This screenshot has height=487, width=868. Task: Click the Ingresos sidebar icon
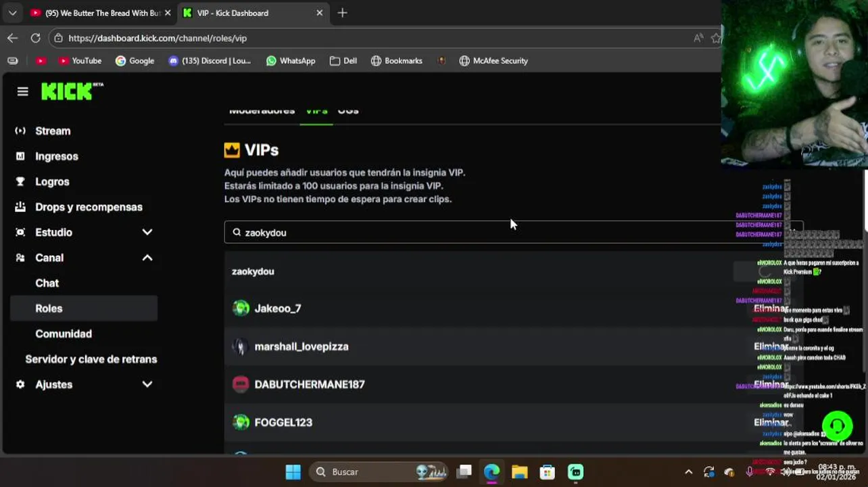click(x=20, y=156)
